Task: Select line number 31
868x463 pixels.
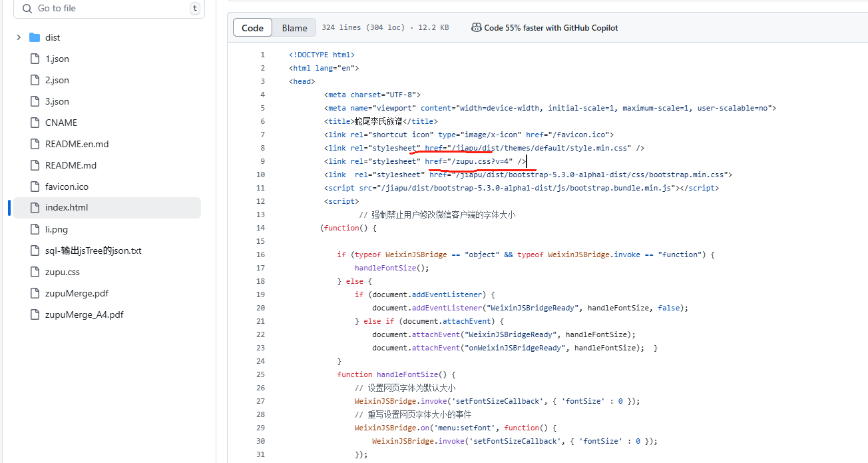Action: [260, 454]
